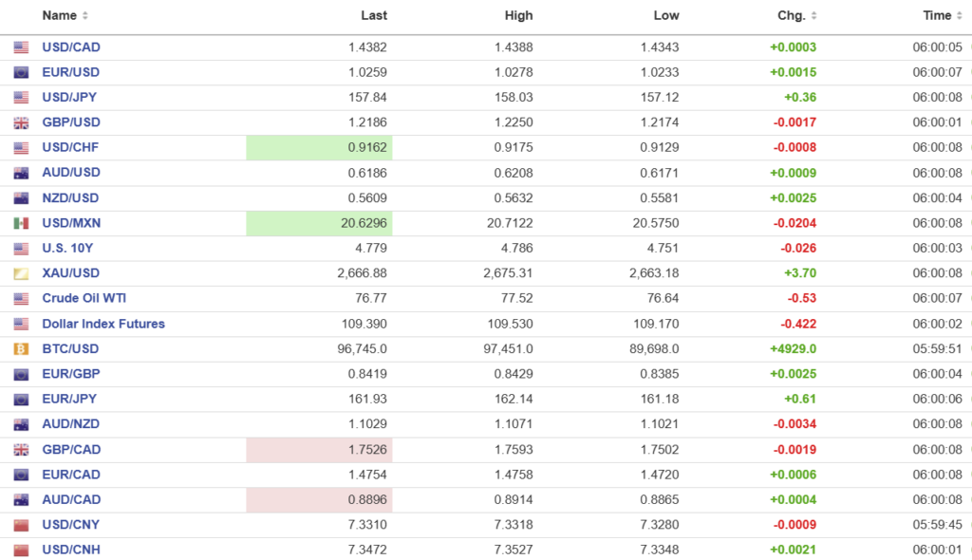Click the red-highlighted 1.7526 price cell

[319, 450]
